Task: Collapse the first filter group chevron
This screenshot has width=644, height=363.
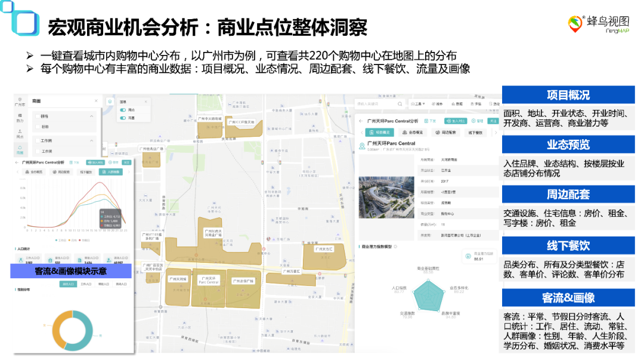Action: 92,116
